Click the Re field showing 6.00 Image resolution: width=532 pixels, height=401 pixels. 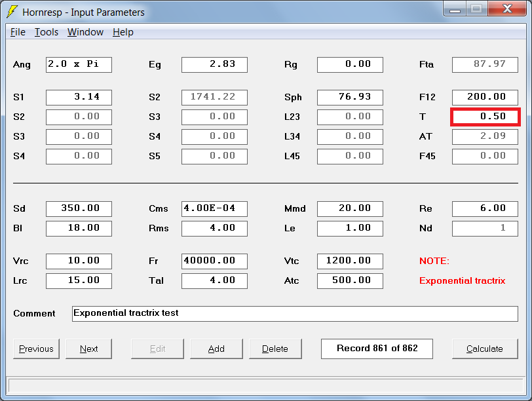[x=485, y=208]
